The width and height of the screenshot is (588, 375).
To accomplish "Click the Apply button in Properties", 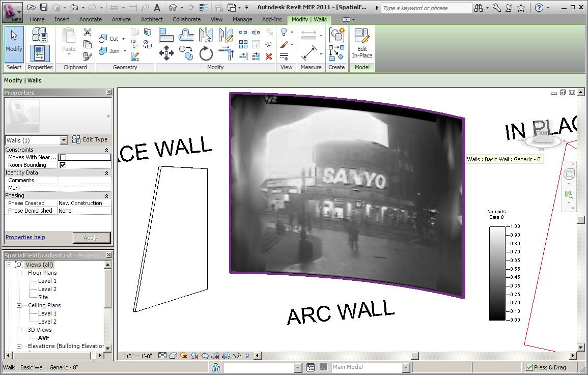I will tap(92, 237).
